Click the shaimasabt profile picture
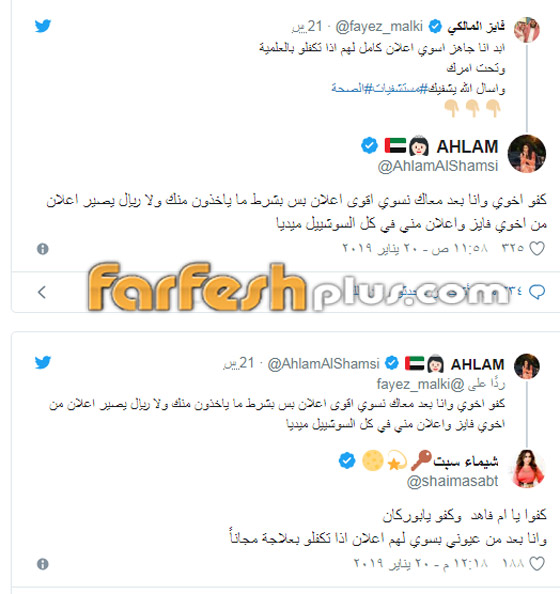The image size is (560, 594). click(x=528, y=468)
